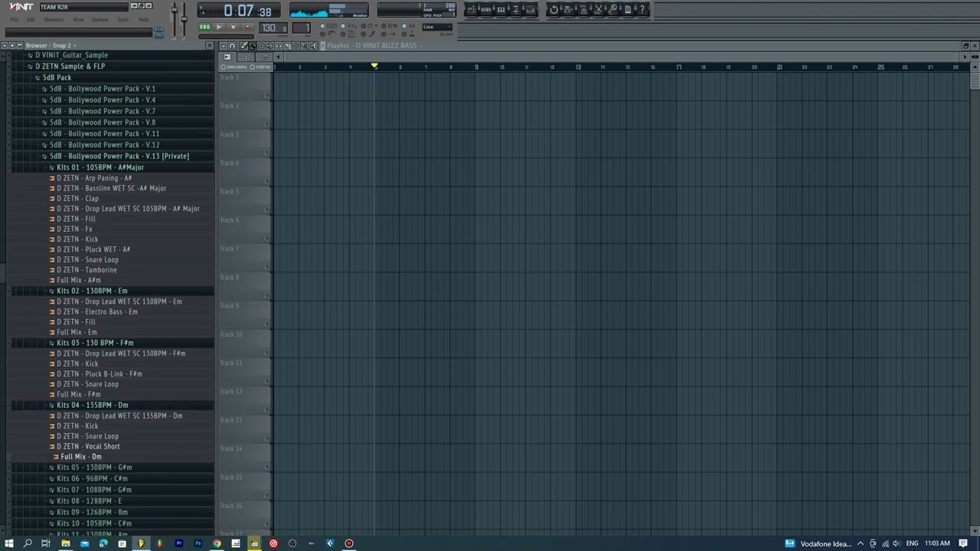Open the Line snap dropdown
The height and width of the screenshot is (551, 980).
click(437, 27)
